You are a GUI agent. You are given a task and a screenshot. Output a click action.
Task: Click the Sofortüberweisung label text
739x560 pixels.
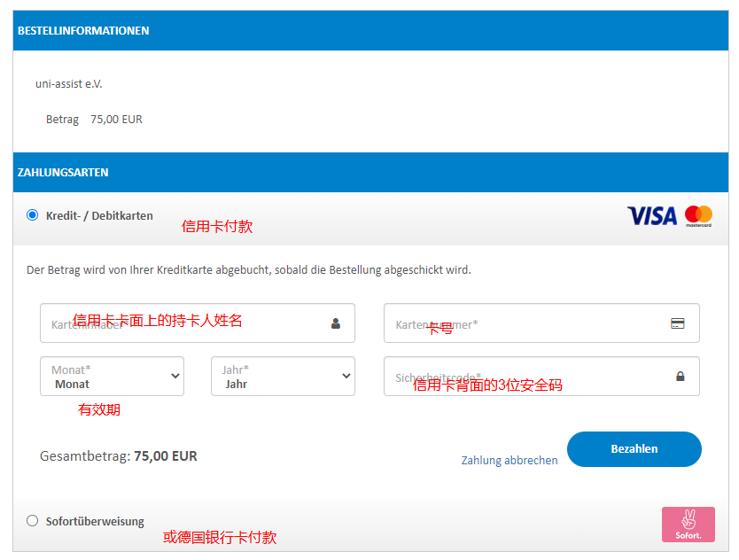pyautogui.click(x=95, y=522)
